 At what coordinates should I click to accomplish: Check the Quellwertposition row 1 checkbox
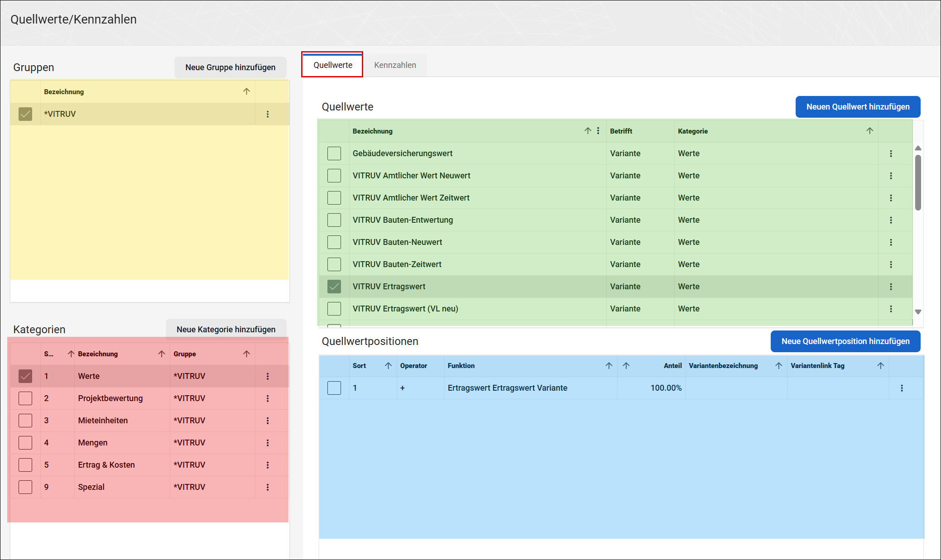(x=334, y=388)
